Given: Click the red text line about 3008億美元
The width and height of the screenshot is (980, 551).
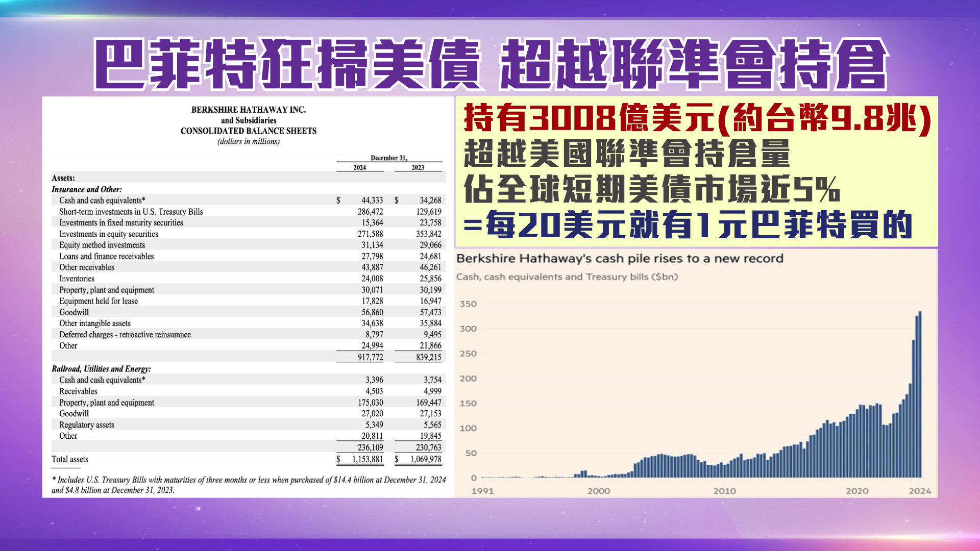Looking at the screenshot, I should coord(697,118).
